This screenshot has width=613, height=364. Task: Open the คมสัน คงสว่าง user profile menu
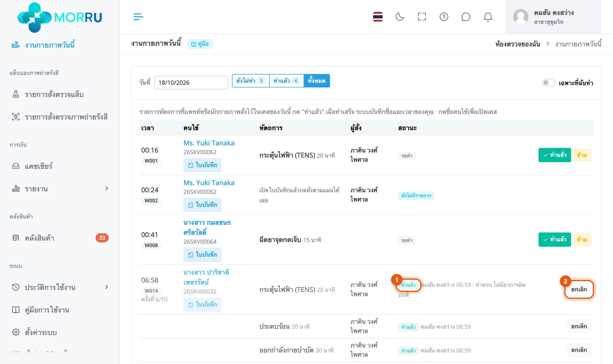553,17
